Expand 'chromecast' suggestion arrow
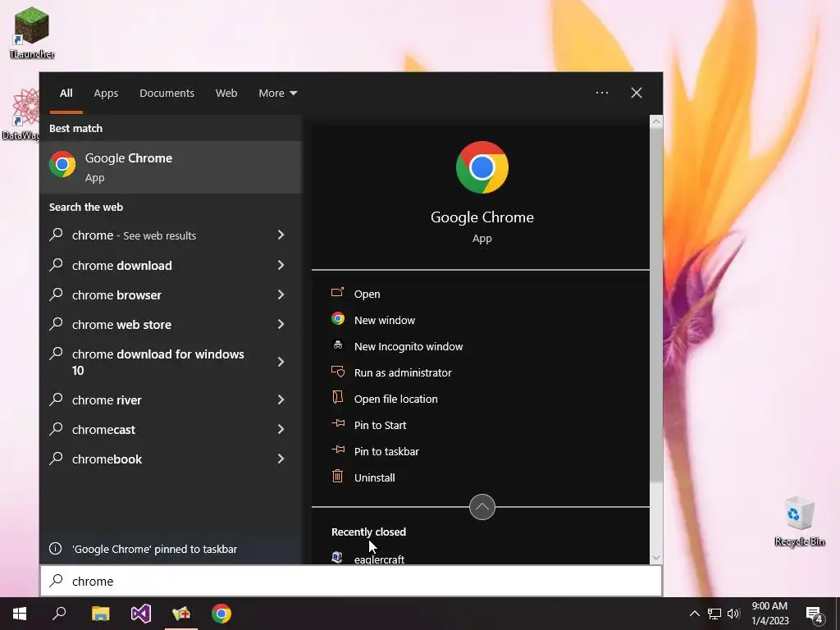The image size is (840, 630). pos(281,429)
